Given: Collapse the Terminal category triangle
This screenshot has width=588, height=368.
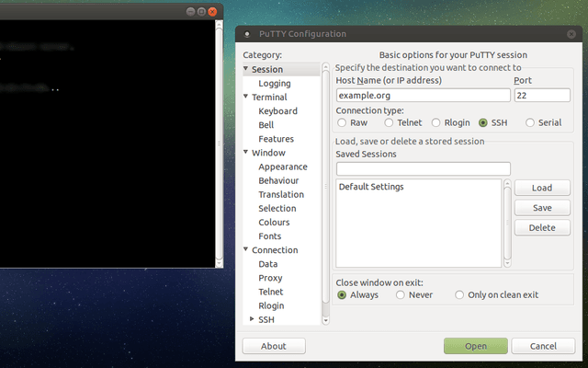Looking at the screenshot, I should click(x=245, y=96).
